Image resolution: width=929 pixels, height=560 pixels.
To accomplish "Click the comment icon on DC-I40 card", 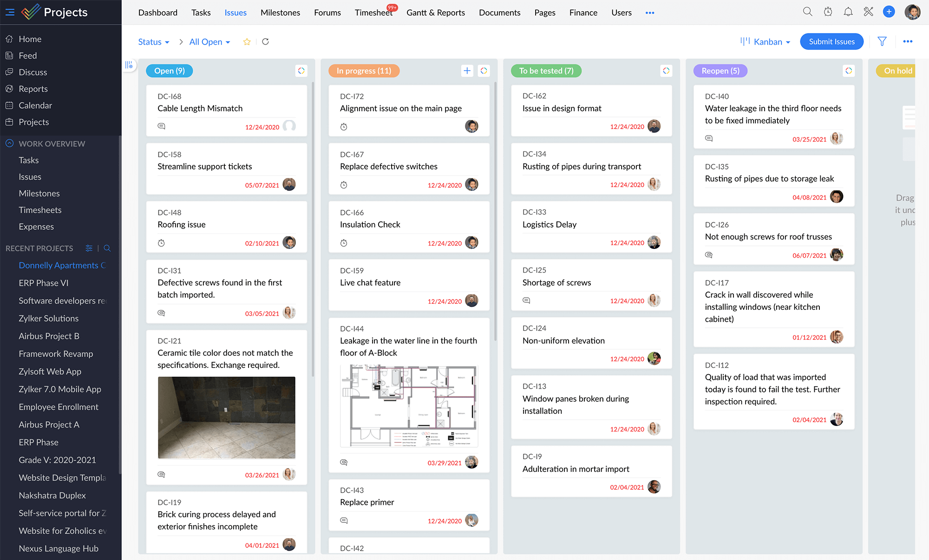I will (x=709, y=138).
